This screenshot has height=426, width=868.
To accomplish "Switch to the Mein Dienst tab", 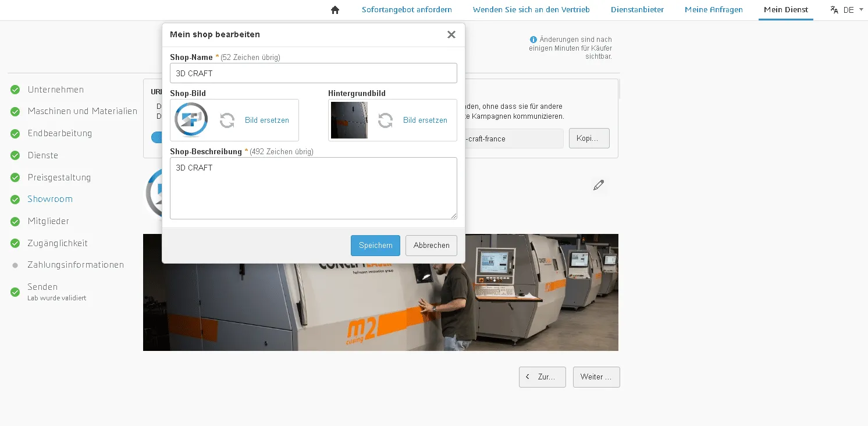I will [x=785, y=9].
